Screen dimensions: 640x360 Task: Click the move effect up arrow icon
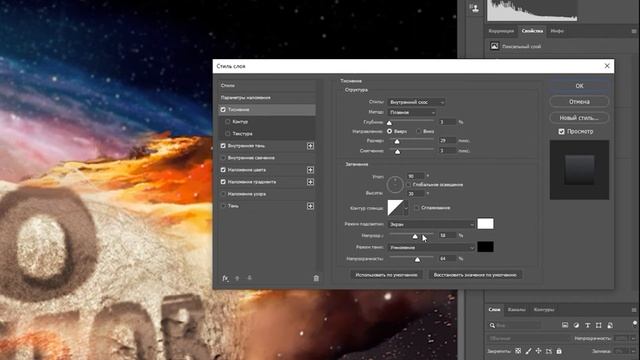point(237,278)
